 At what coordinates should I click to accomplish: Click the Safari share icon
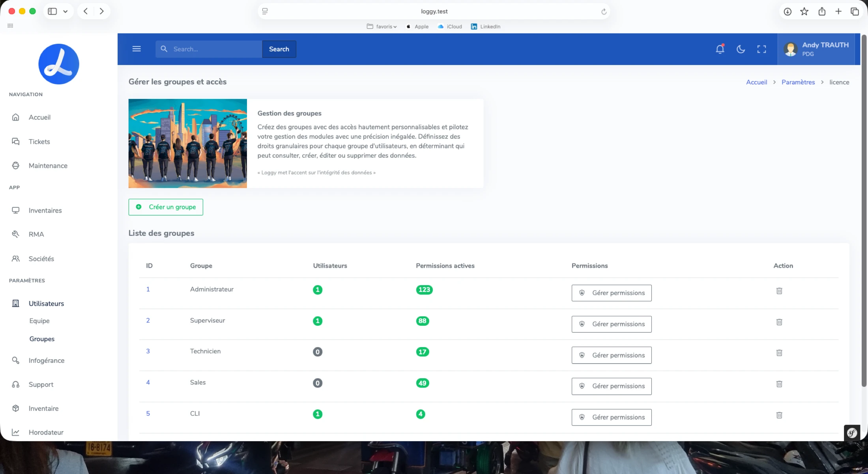click(x=822, y=11)
